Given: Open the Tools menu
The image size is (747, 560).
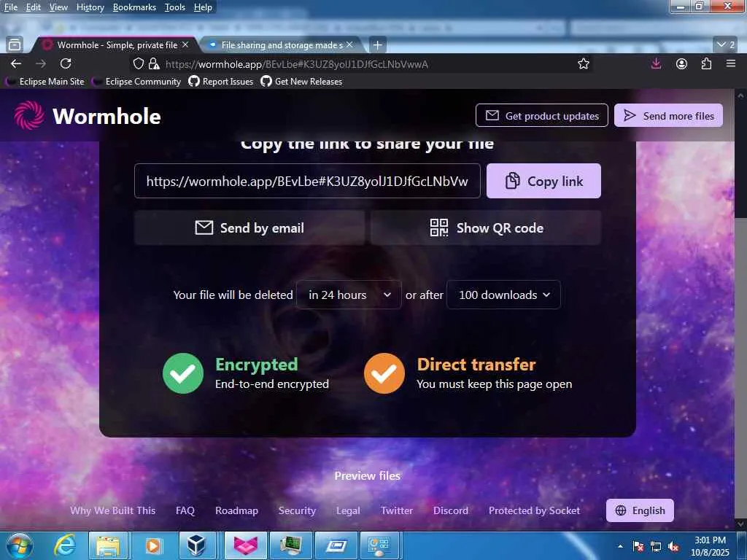Looking at the screenshot, I should pyautogui.click(x=174, y=7).
